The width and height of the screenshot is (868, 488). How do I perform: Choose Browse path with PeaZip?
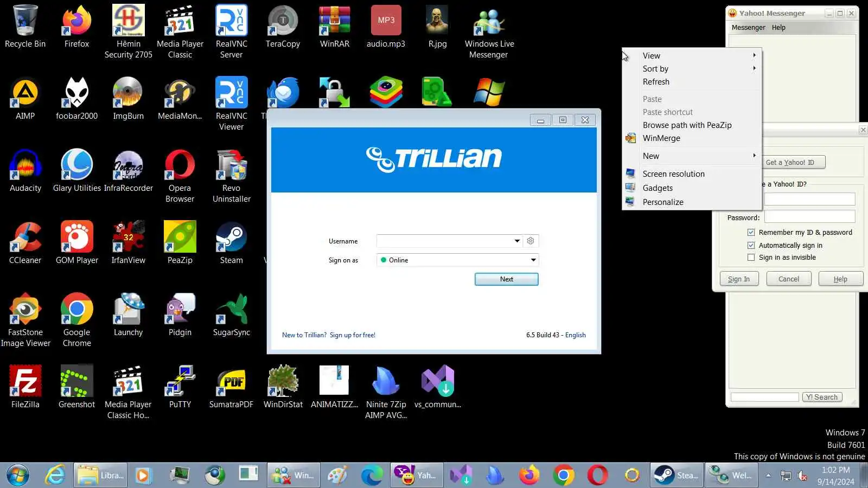692,125
